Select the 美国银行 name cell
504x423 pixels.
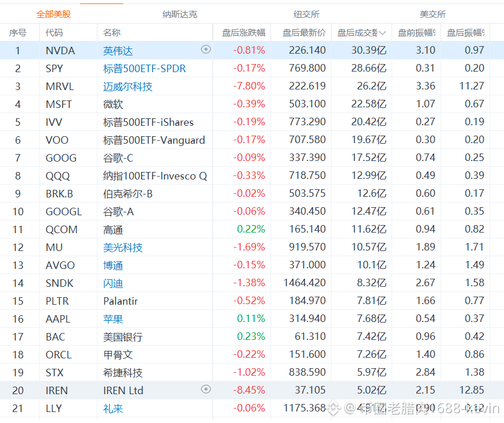click(x=123, y=337)
